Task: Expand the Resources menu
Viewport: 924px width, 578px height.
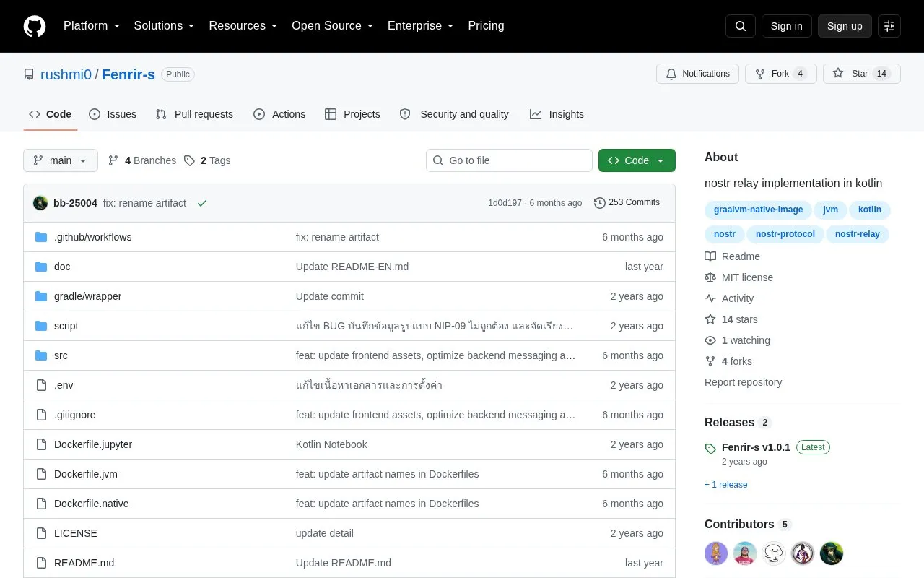Action: pos(243,26)
